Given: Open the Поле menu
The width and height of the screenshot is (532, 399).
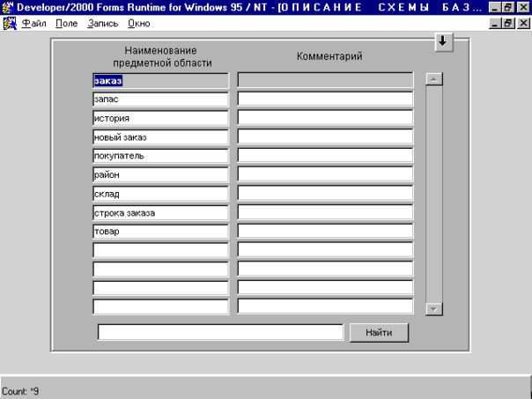Looking at the screenshot, I should tap(67, 24).
